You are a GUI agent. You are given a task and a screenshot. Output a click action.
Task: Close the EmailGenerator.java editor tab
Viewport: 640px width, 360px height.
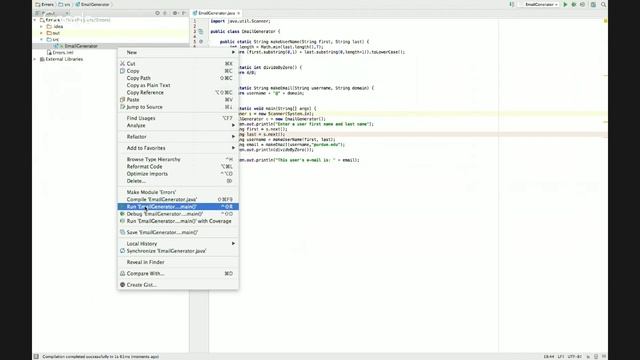tap(239, 13)
